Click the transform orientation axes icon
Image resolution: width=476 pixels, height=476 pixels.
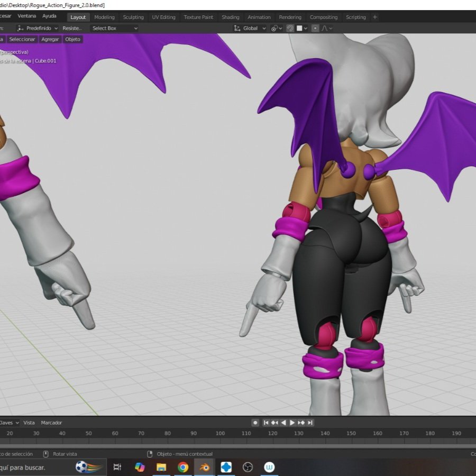[237, 28]
